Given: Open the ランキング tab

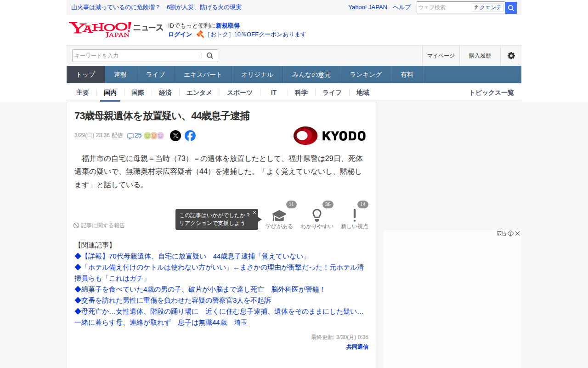Looking at the screenshot, I should coord(366,75).
